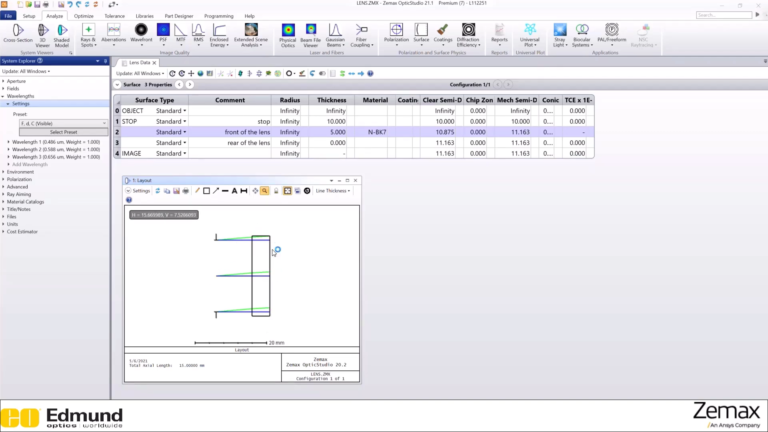Open the PSF analysis
The width and height of the screenshot is (768, 432).
pyautogui.click(x=163, y=35)
